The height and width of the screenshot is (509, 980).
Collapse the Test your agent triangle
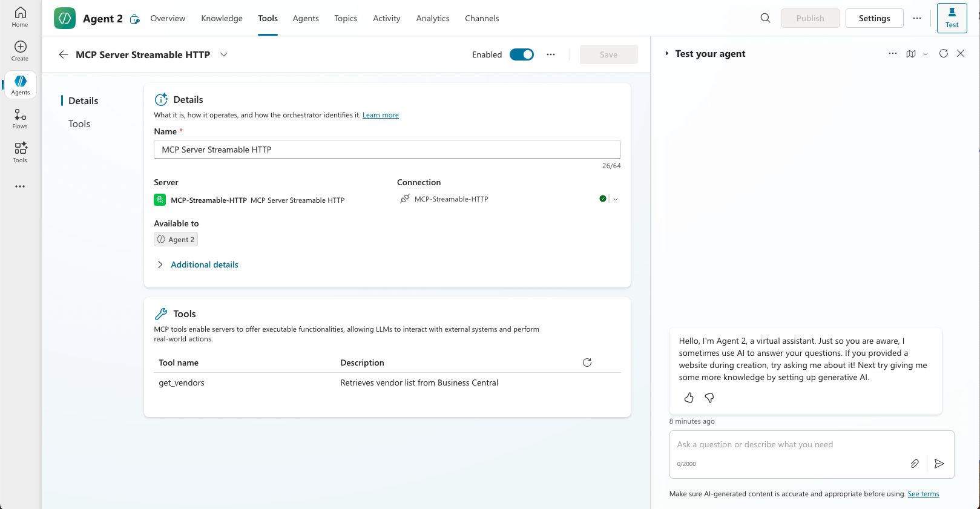coord(667,54)
